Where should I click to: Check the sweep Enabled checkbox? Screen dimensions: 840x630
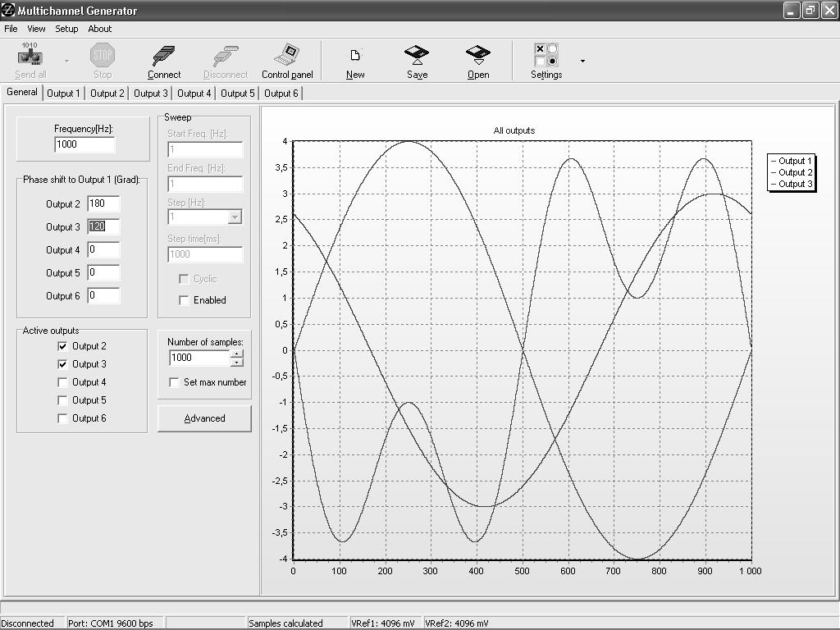(184, 300)
